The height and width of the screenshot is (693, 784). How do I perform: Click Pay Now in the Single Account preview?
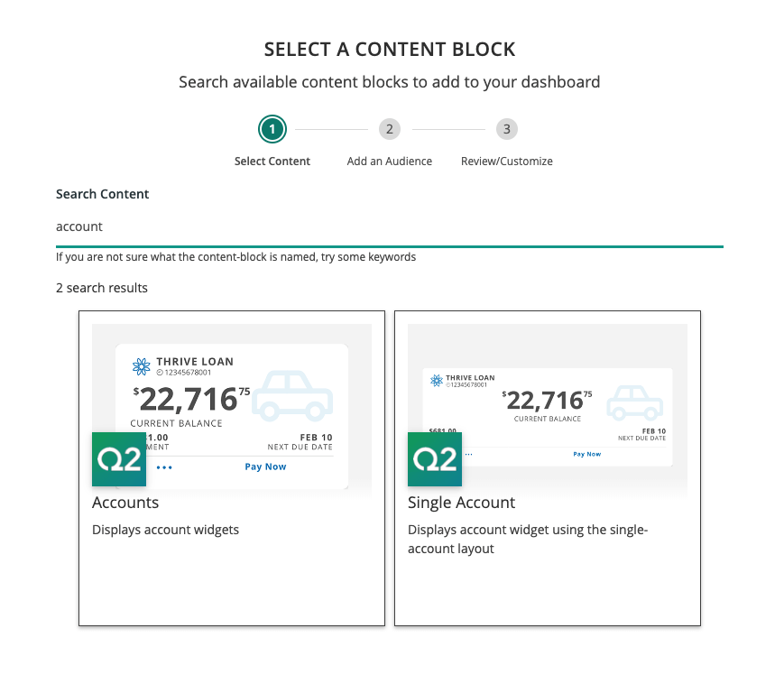(587, 454)
